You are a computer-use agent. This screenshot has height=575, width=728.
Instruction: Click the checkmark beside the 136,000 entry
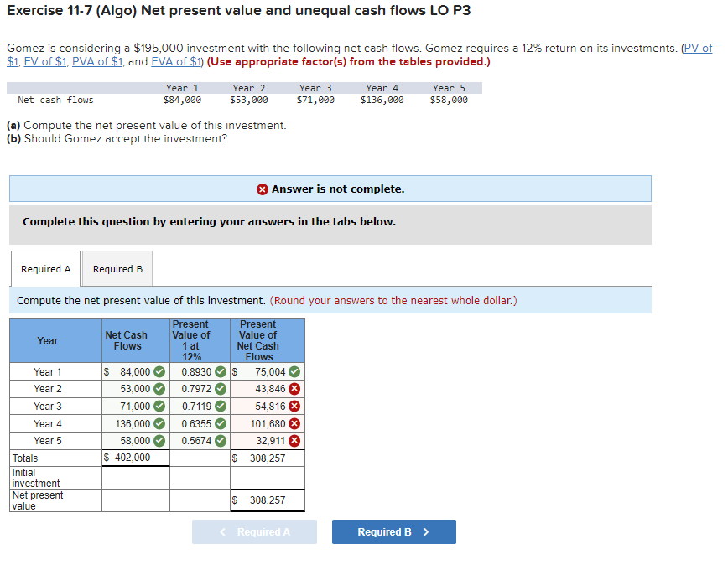coord(159,422)
